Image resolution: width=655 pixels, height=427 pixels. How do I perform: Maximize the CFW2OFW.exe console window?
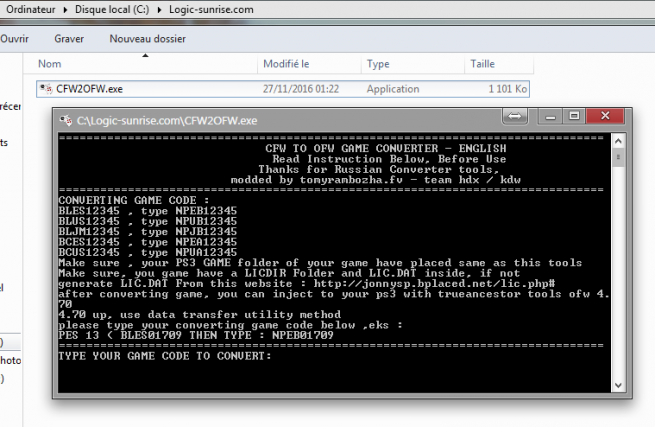574,118
